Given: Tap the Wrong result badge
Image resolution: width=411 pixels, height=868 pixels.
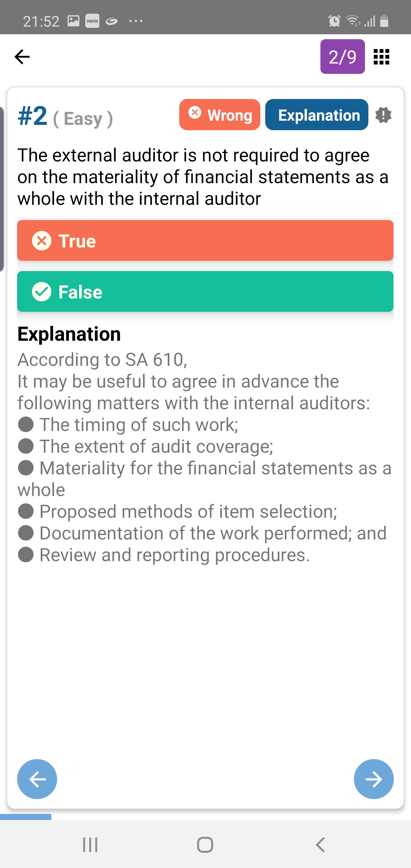Looking at the screenshot, I should click(x=220, y=115).
